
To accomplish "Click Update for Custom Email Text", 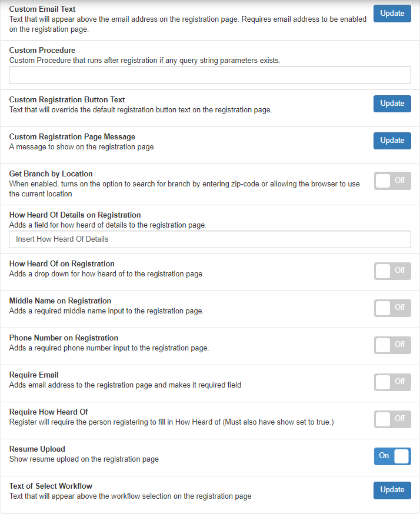I will click(392, 14).
